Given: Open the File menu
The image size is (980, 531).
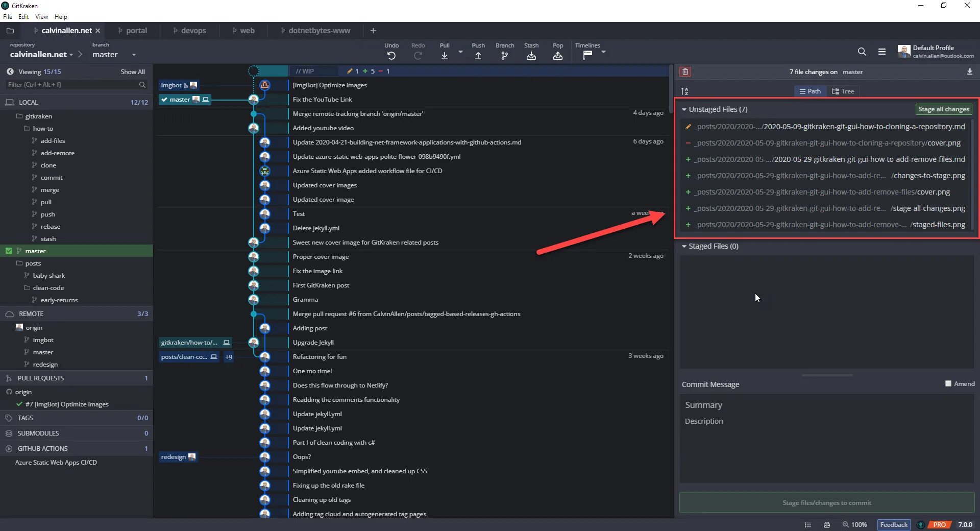Looking at the screenshot, I should point(8,17).
